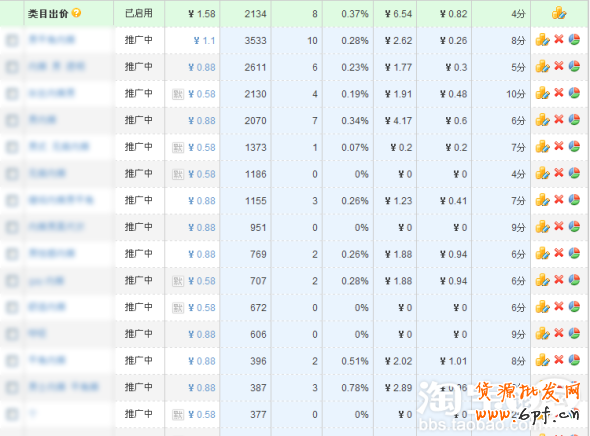Check the box for 387 impressions row

(12, 387)
